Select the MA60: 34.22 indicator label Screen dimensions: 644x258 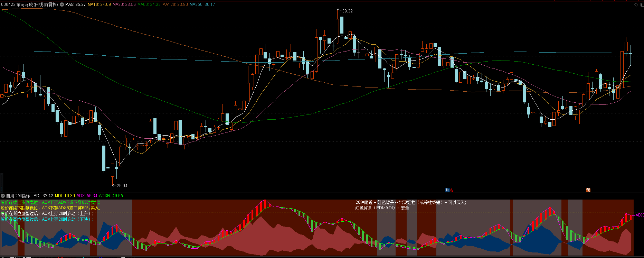[x=149, y=4]
